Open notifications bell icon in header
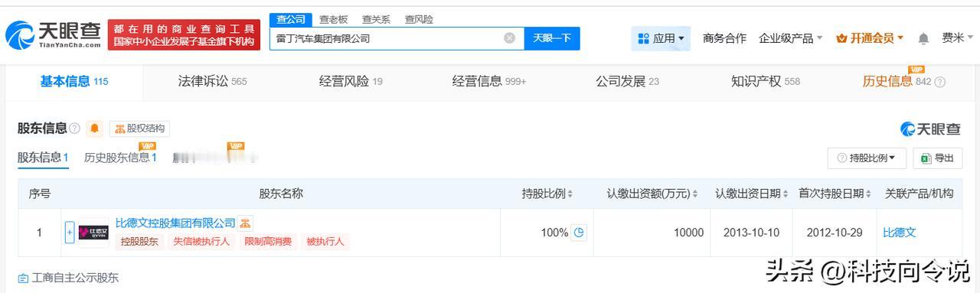Screen dimensions: 980x293 click(x=923, y=38)
